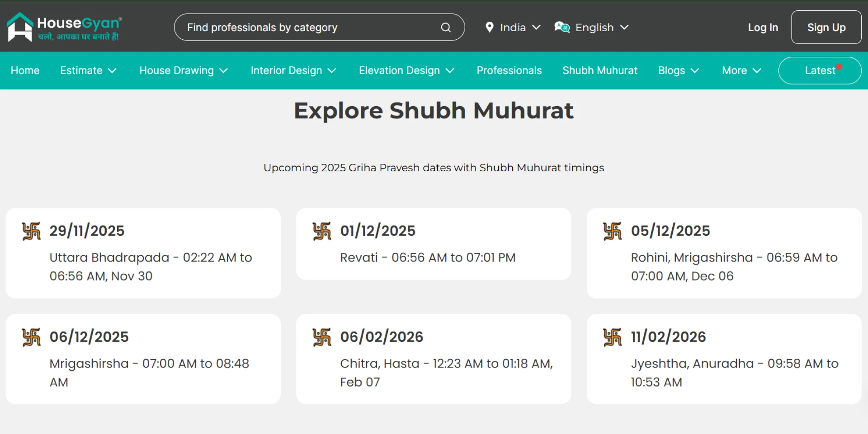
Task: Click the HouseGyan logo
Action: tap(64, 27)
